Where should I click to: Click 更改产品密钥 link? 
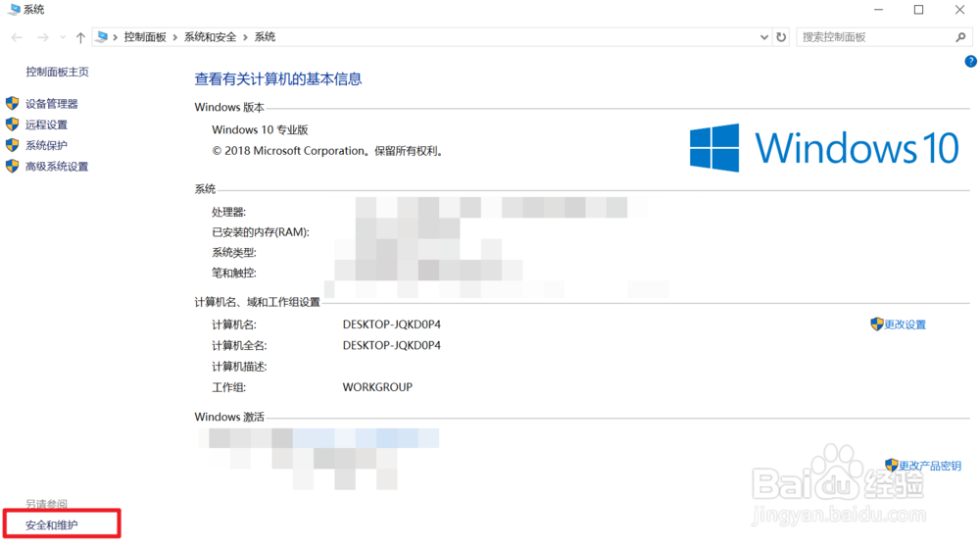coord(929,466)
